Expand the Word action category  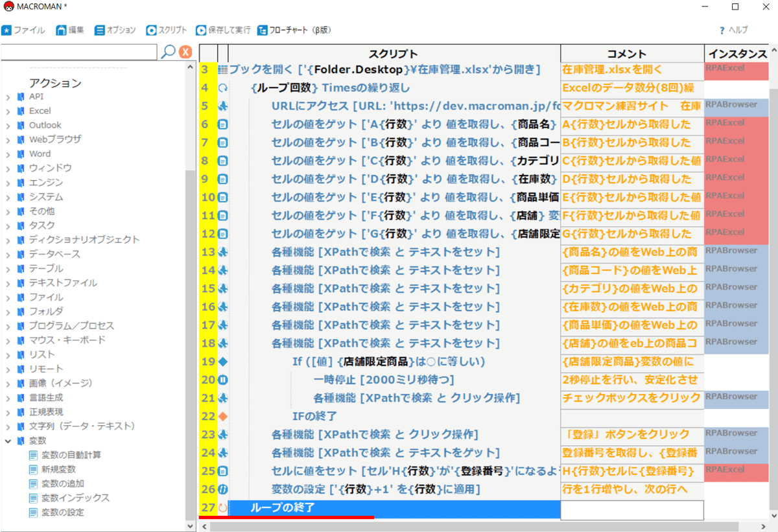(x=8, y=154)
